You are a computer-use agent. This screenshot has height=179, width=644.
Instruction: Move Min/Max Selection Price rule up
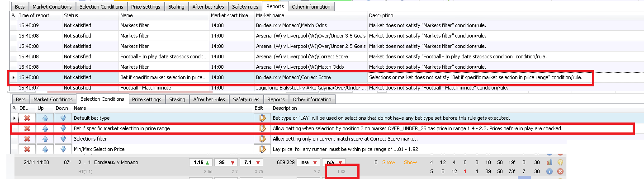coord(45,149)
